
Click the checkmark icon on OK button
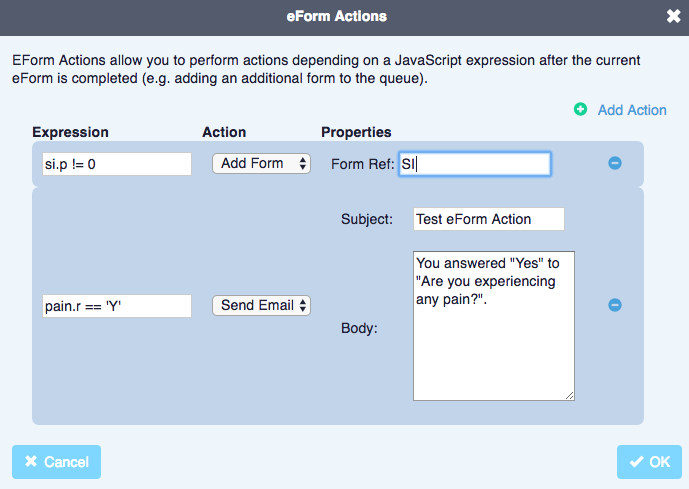click(636, 462)
